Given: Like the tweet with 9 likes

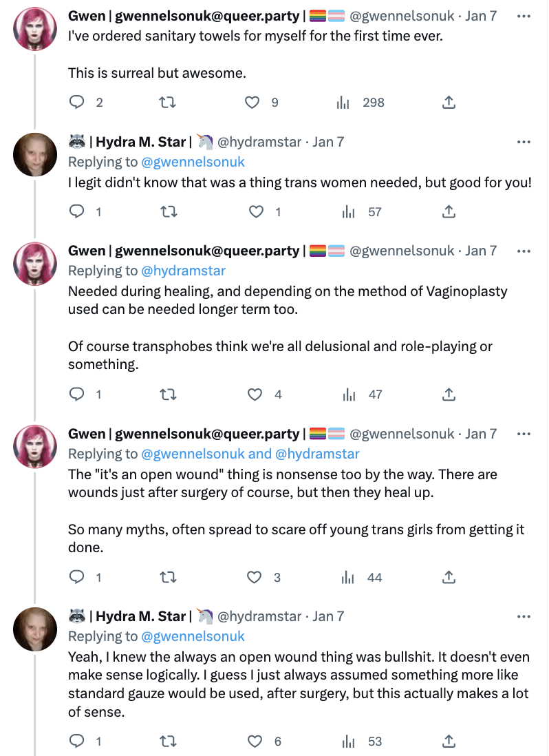Looking at the screenshot, I should click(252, 103).
